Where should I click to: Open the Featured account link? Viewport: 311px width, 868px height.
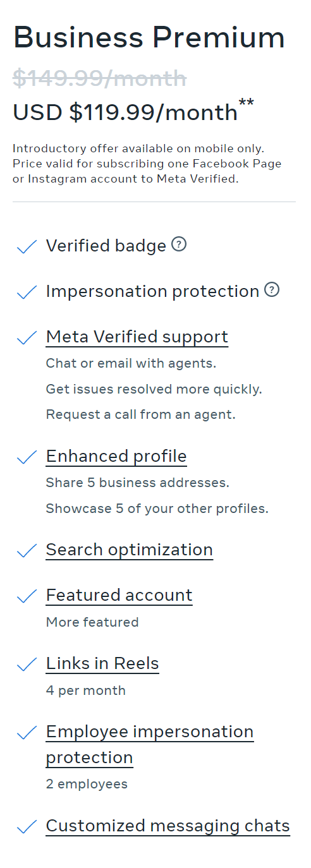(119, 595)
